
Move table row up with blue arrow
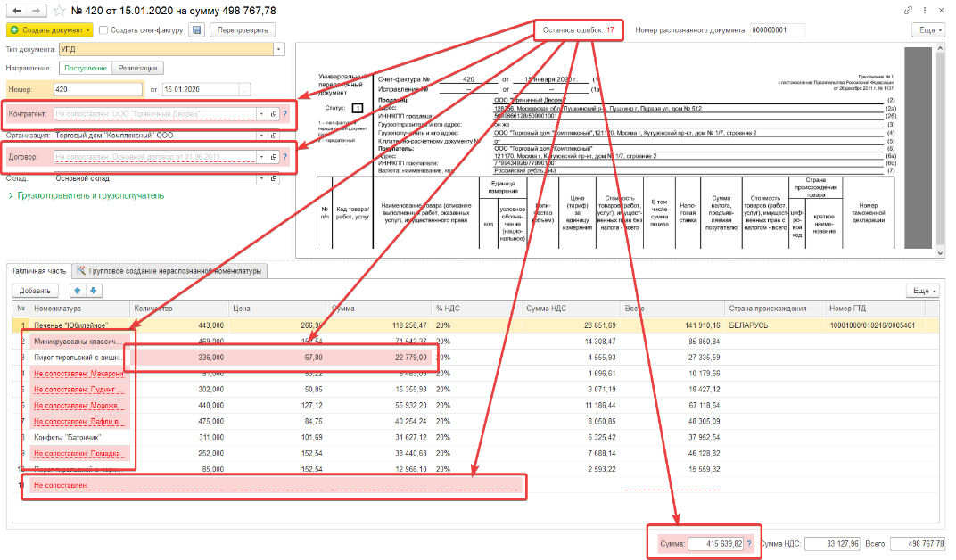[78, 291]
